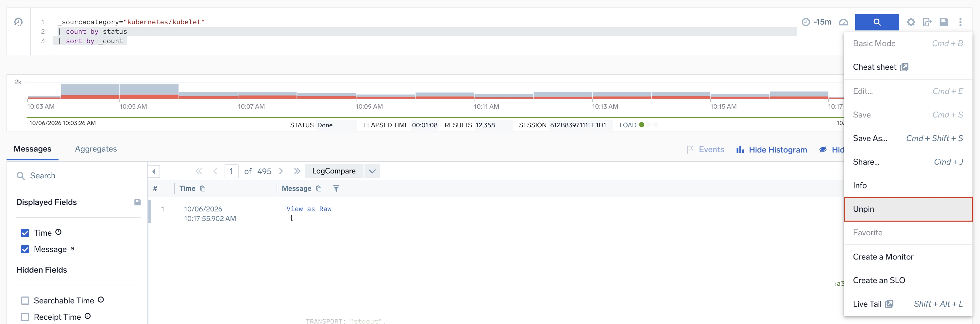The image size is (980, 324).
Task: Run the search with magnifier button
Action: click(x=876, y=22)
